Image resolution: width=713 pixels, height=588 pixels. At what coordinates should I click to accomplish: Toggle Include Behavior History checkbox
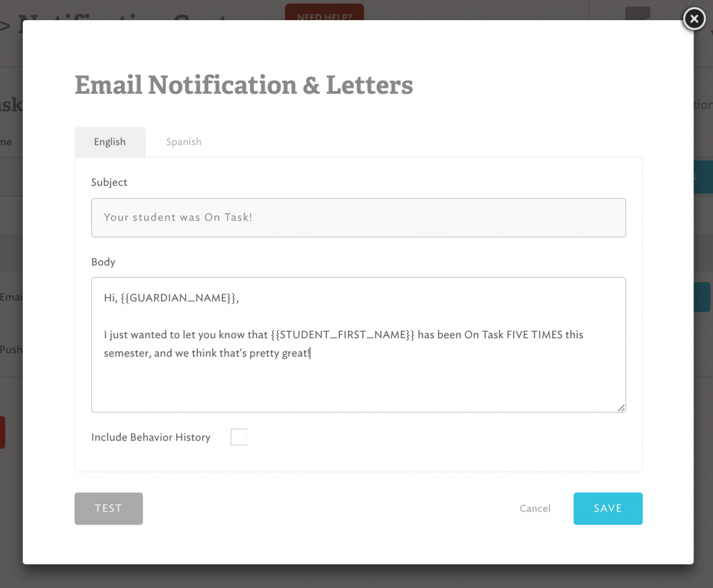239,437
